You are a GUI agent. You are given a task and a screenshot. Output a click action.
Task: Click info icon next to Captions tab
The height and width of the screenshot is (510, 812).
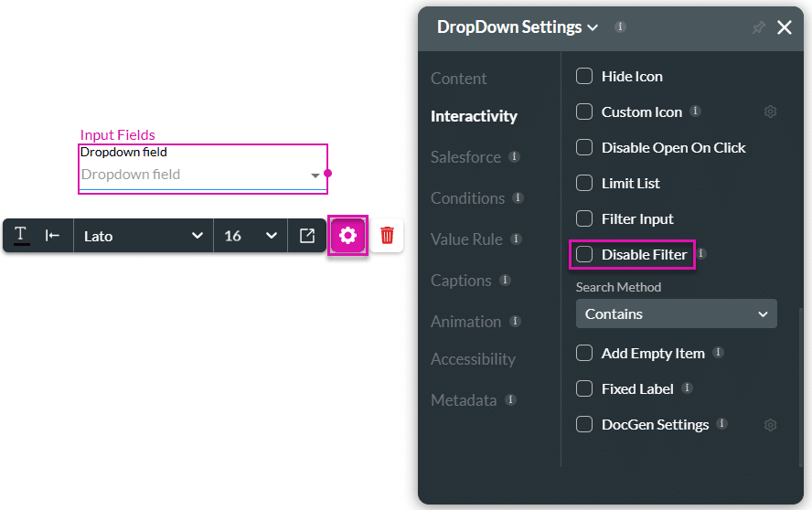505,280
